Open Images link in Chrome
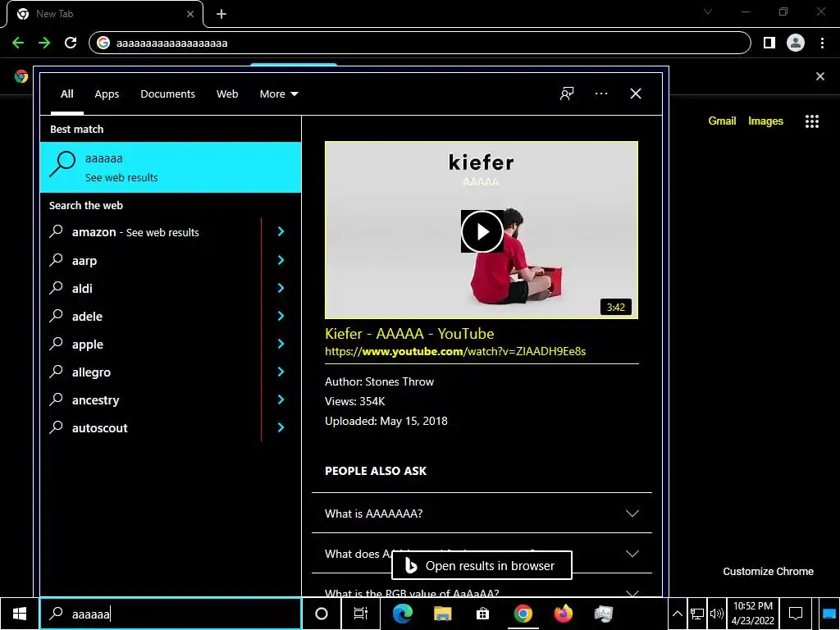Image resolution: width=840 pixels, height=630 pixels. coord(765,121)
